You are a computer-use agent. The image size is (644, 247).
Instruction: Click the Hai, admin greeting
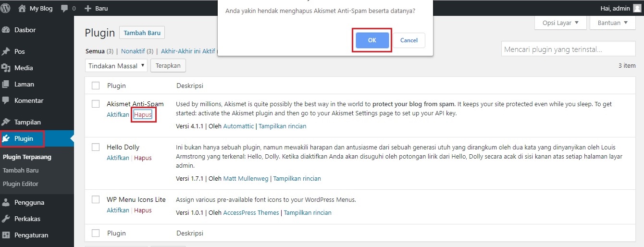tap(615, 8)
